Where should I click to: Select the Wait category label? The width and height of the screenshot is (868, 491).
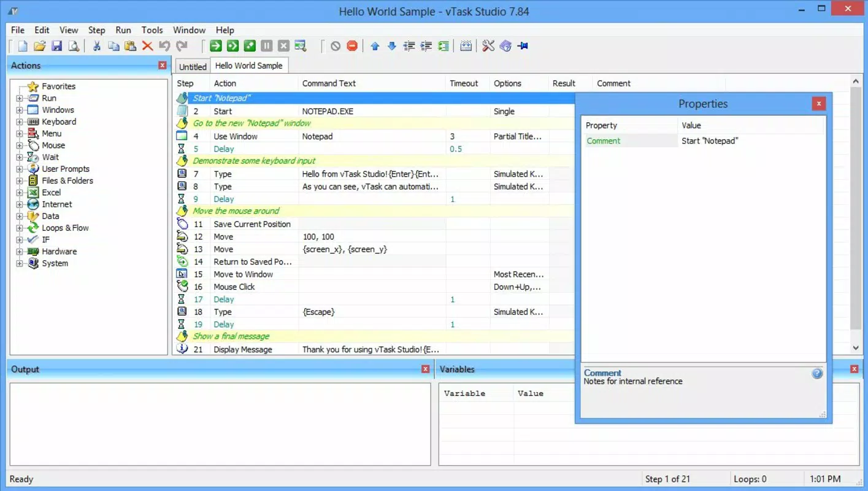click(50, 157)
